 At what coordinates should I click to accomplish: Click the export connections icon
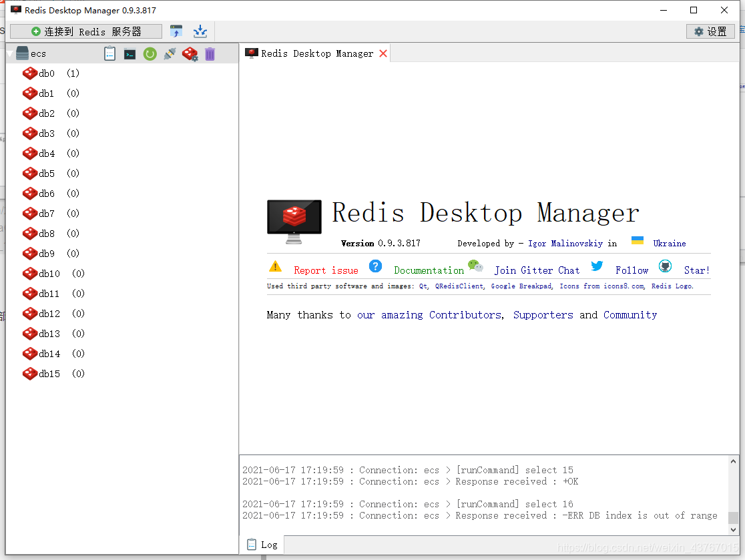tap(200, 31)
